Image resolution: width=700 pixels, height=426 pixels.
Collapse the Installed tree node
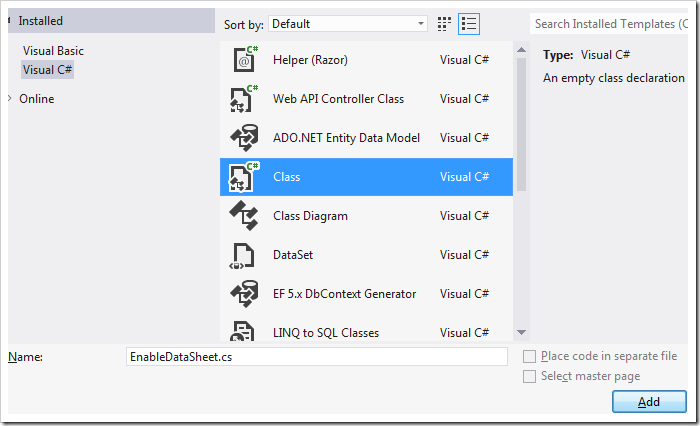pyautogui.click(x=9, y=20)
